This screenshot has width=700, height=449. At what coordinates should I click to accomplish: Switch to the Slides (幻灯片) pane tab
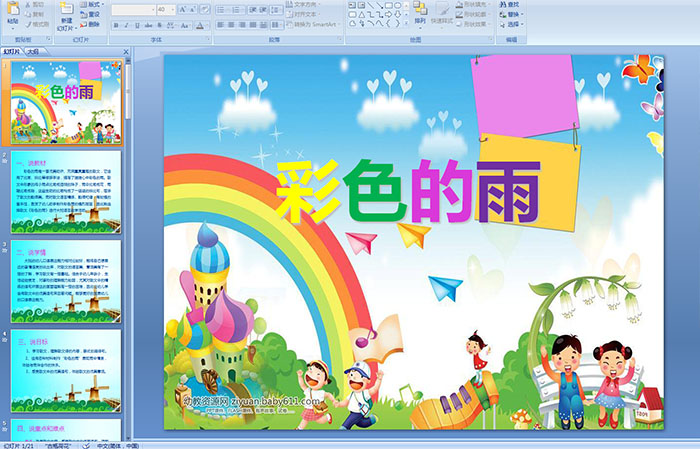coord(12,52)
